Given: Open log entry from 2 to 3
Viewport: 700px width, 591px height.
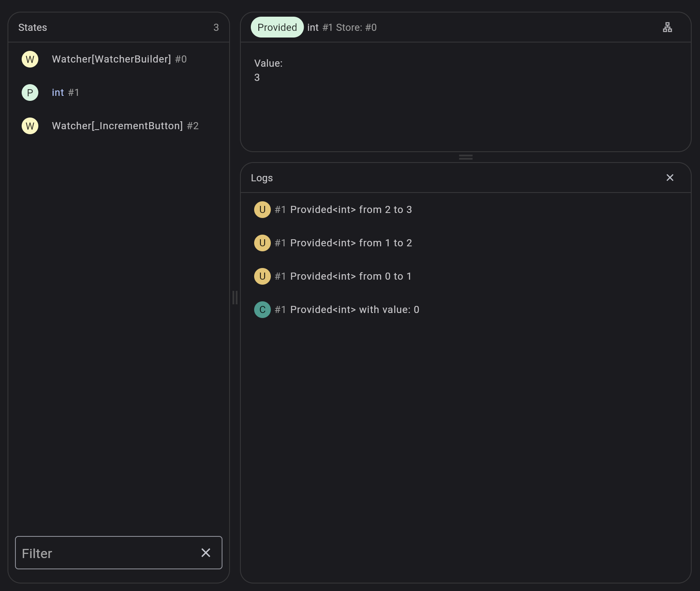Looking at the screenshot, I should point(465,210).
